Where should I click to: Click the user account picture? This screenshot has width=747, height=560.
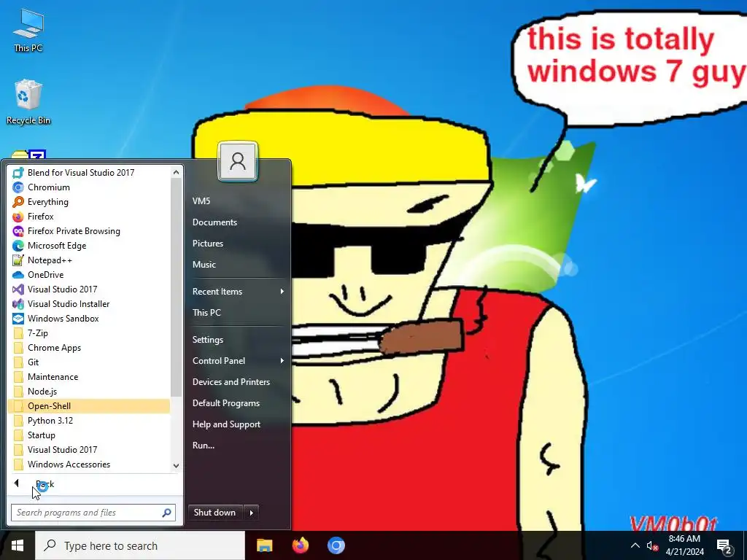(238, 161)
